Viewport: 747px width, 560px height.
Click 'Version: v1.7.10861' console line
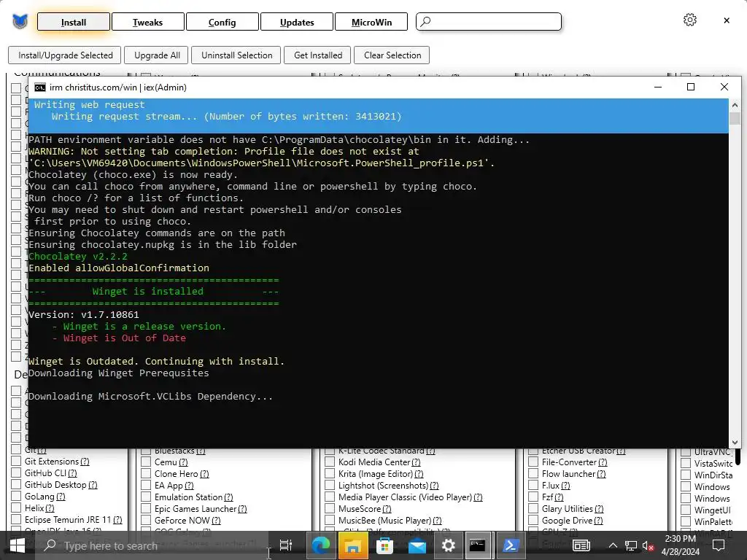click(x=84, y=315)
